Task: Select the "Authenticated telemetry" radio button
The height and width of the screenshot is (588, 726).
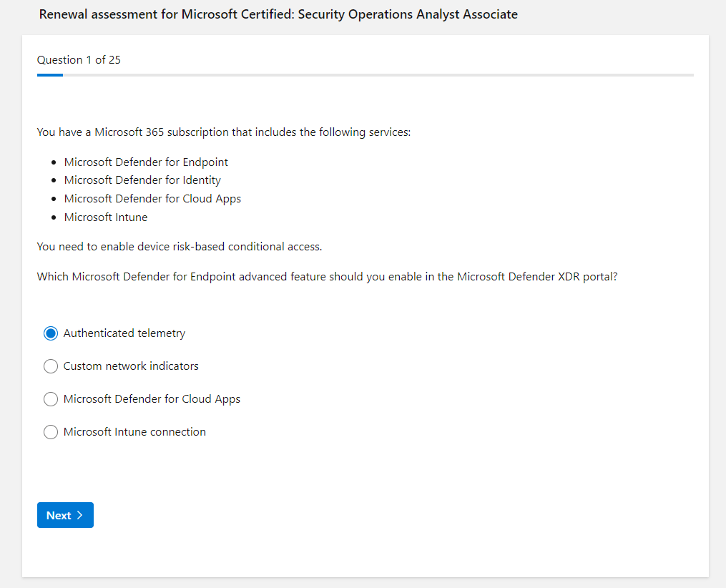Action: [x=51, y=333]
